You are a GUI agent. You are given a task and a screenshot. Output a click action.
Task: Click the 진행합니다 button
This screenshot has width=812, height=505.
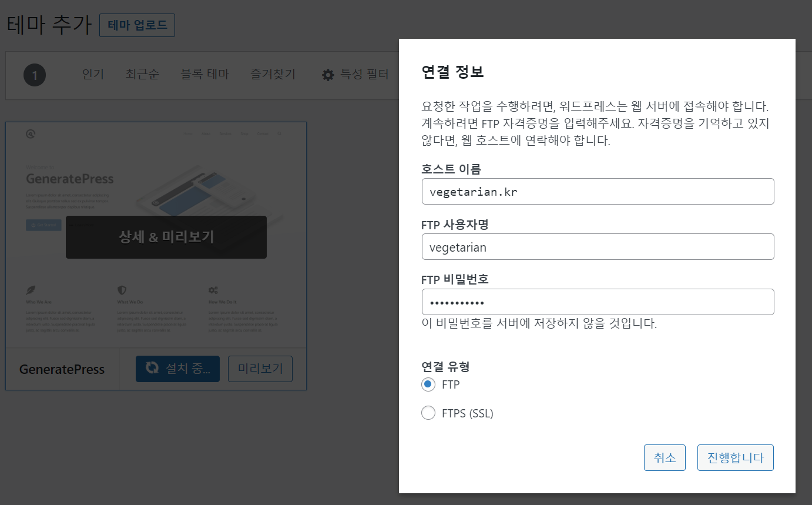click(x=736, y=458)
